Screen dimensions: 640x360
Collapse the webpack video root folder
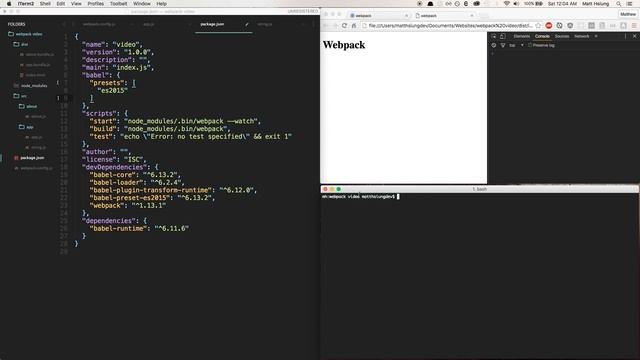click(x=25, y=34)
